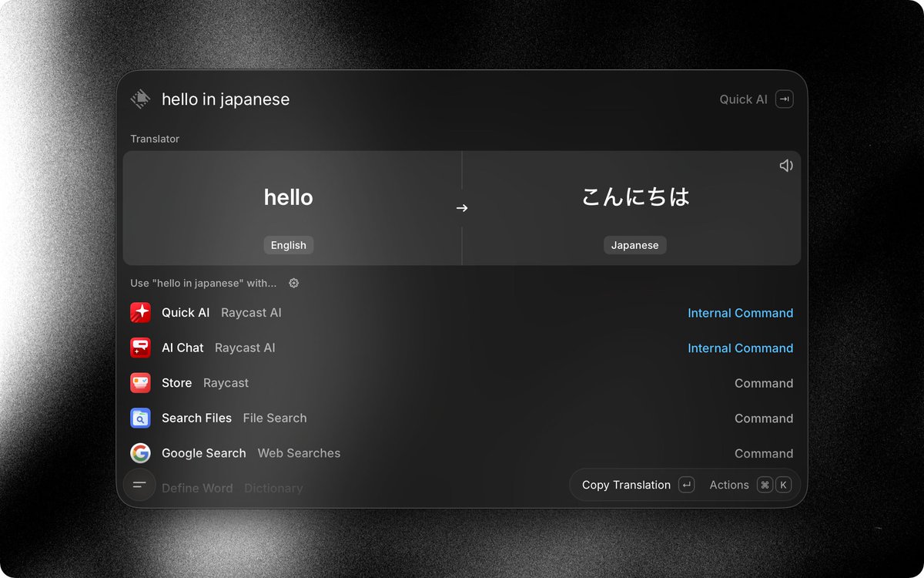924x578 pixels.
Task: Click 'Use "hello in japanese" with...' text
Action: click(x=203, y=283)
